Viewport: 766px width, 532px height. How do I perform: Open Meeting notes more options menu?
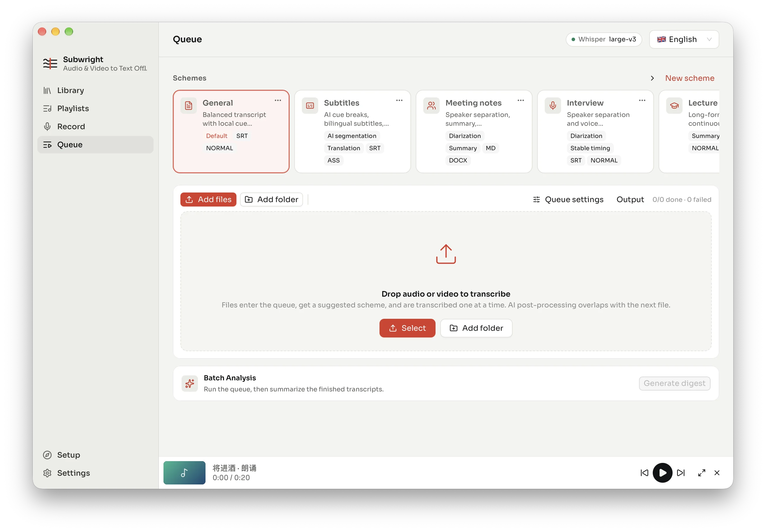coord(521,100)
